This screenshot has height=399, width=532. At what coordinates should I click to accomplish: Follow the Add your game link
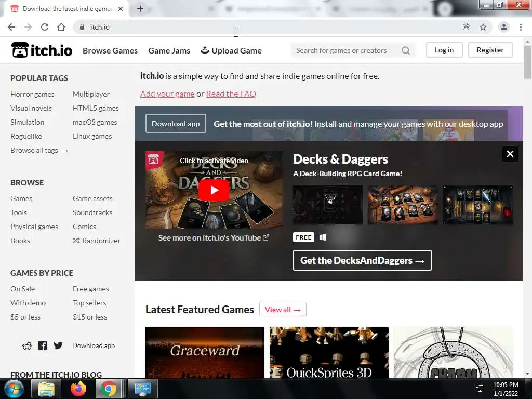click(167, 94)
